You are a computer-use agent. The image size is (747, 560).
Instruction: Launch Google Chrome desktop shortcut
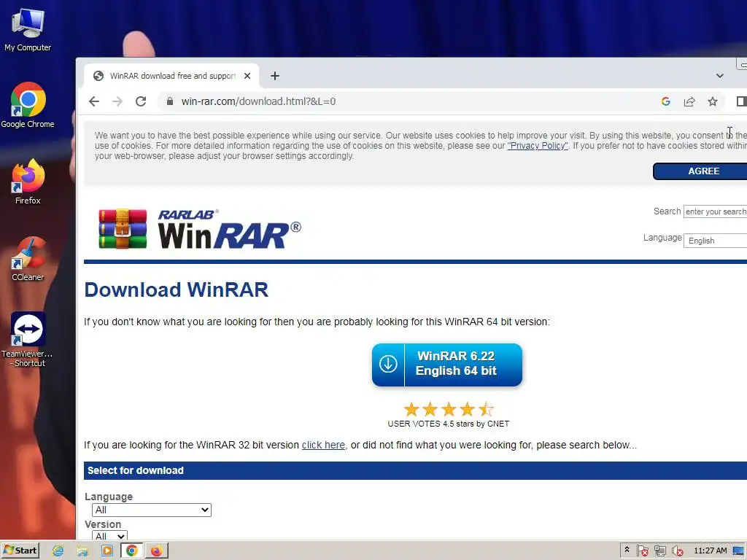pyautogui.click(x=28, y=105)
